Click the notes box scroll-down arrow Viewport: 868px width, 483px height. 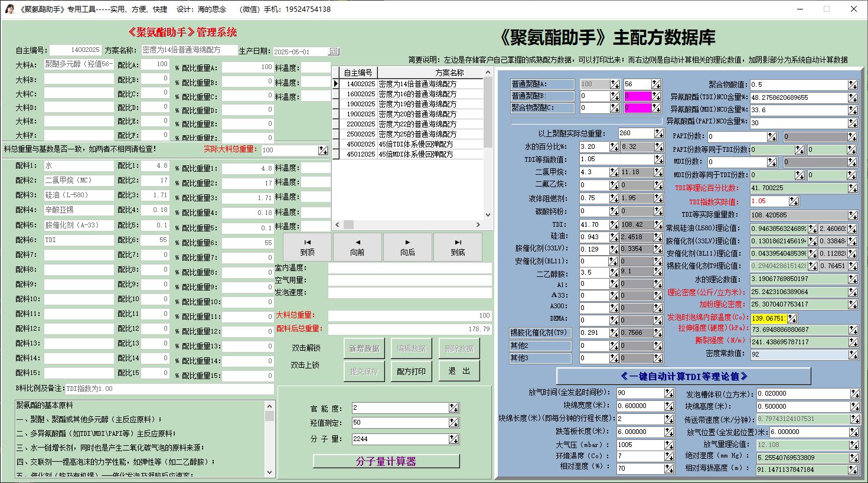coord(270,472)
